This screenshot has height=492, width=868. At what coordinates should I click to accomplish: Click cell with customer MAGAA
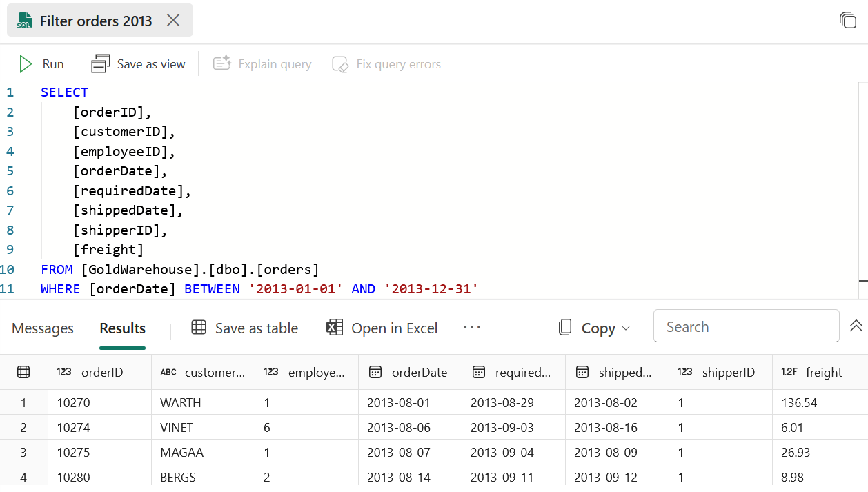(204, 452)
